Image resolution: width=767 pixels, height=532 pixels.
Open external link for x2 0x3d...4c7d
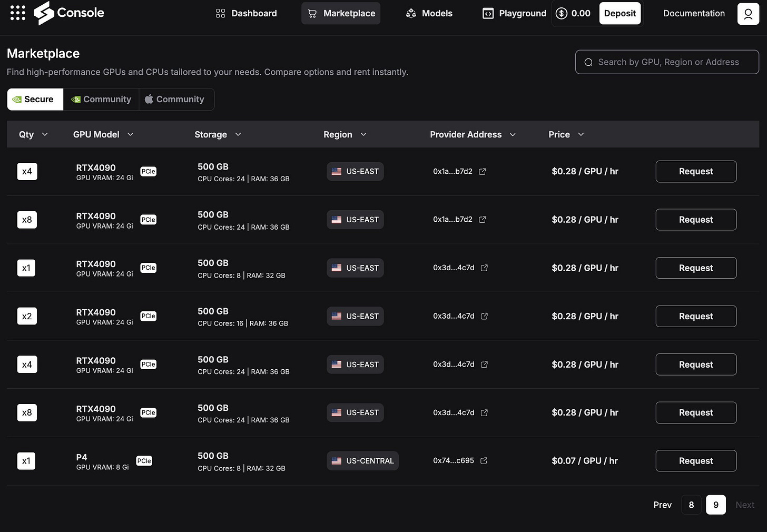click(484, 316)
